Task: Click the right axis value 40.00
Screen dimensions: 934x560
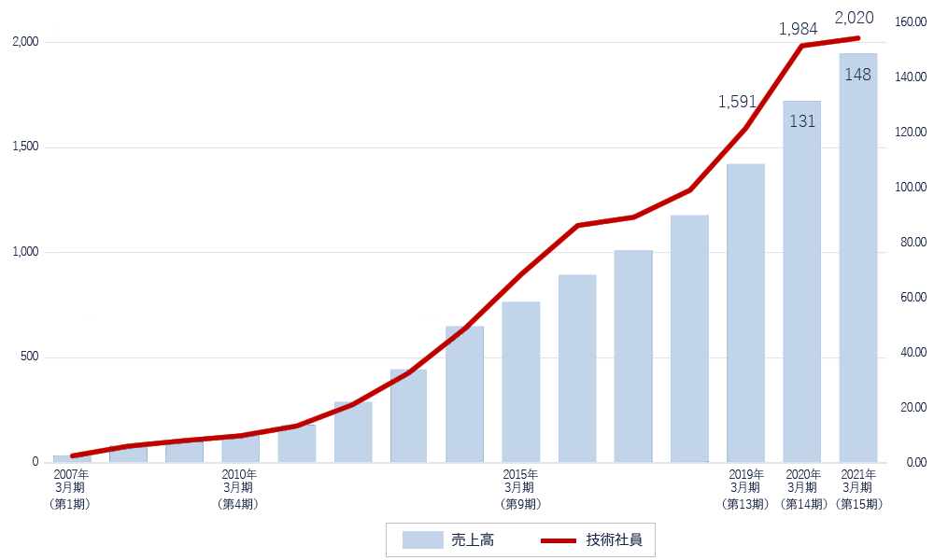Action: click(913, 352)
